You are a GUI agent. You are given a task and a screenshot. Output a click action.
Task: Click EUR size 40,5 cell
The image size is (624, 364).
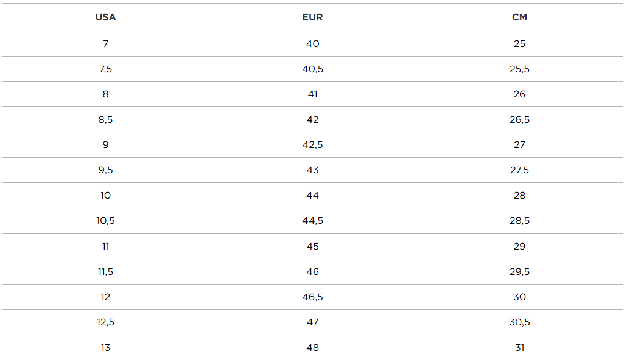coord(312,69)
